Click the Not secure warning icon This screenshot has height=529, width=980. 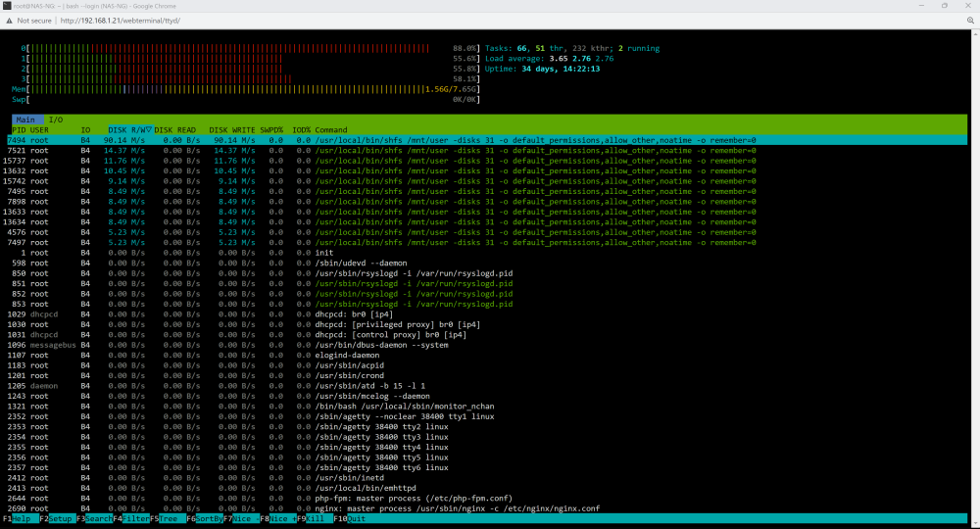9,21
